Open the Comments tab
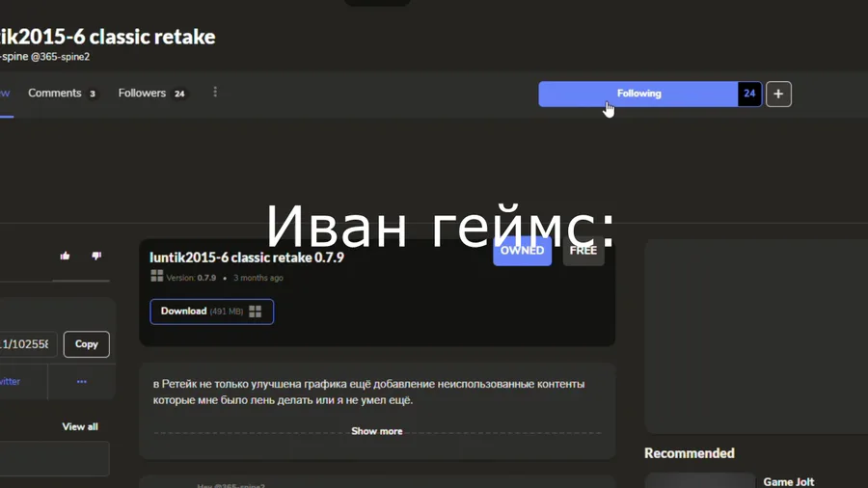 (62, 94)
